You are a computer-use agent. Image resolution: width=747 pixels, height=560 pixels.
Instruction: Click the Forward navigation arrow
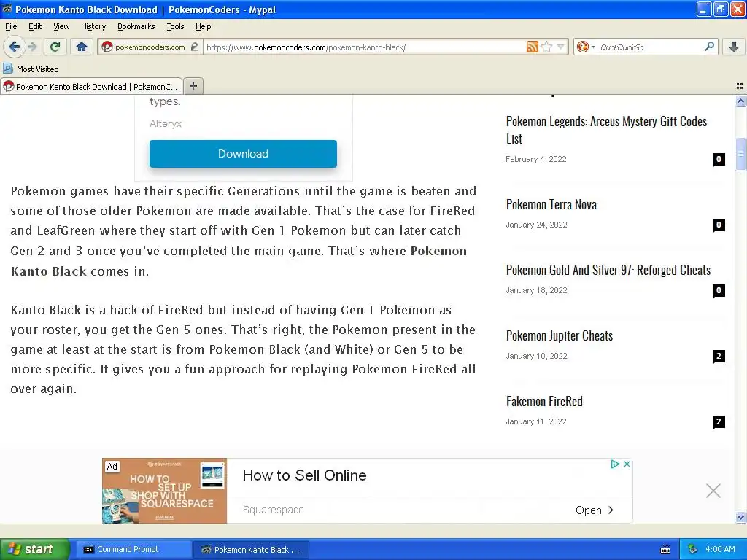(x=32, y=47)
